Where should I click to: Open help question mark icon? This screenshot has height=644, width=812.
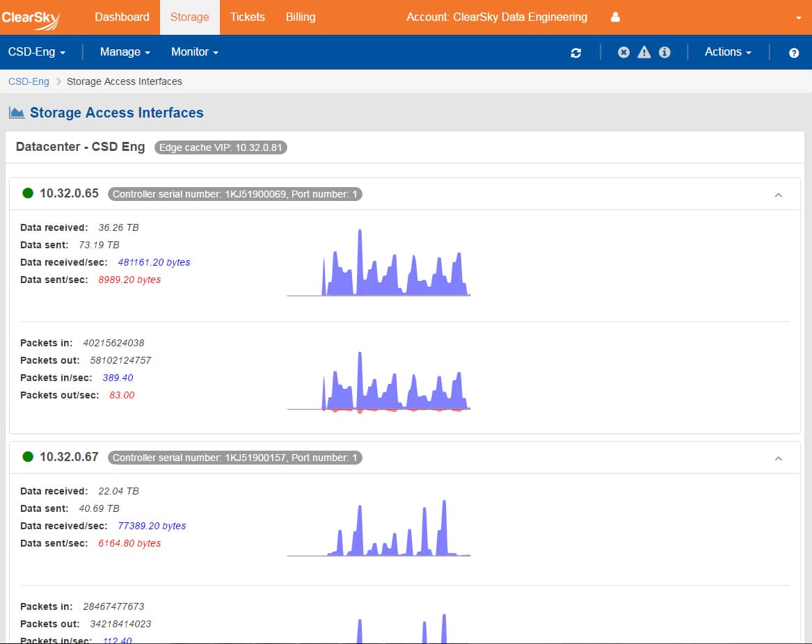(x=793, y=53)
